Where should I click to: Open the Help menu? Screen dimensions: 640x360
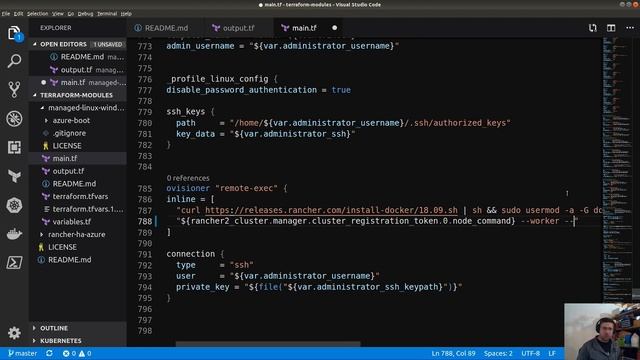coord(126,13)
